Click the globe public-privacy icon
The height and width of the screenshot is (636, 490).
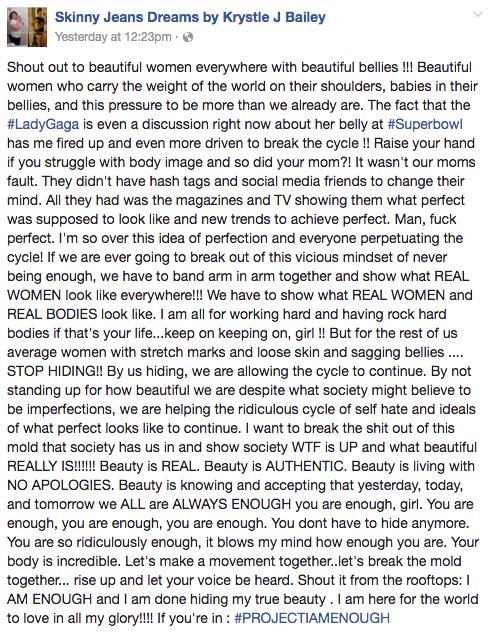188,37
